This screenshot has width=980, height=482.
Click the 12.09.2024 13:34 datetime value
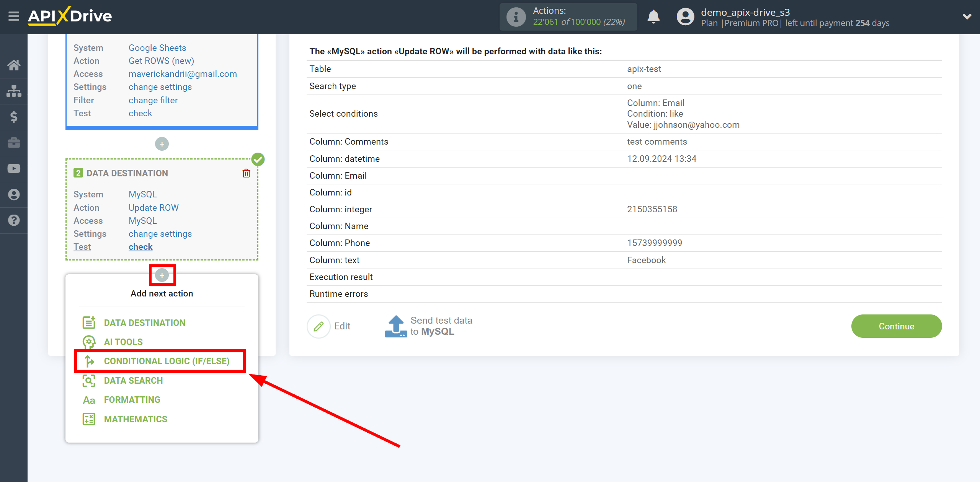(x=661, y=159)
